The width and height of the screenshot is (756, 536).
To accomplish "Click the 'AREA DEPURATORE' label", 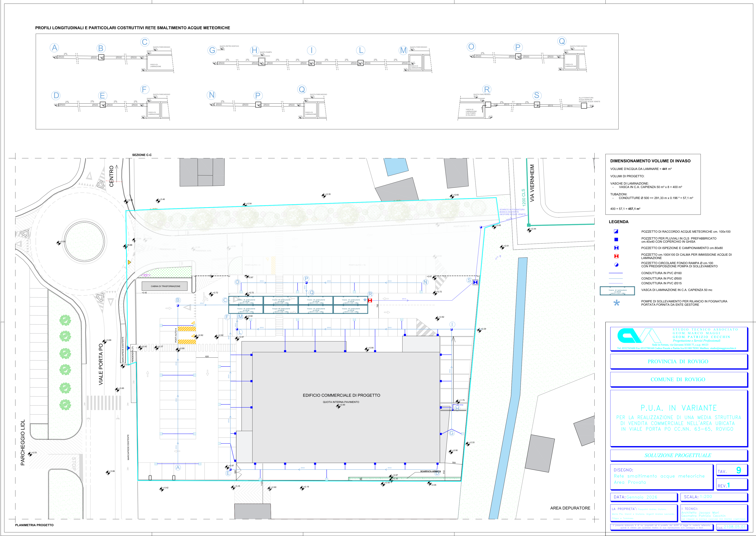I will coord(570,508).
